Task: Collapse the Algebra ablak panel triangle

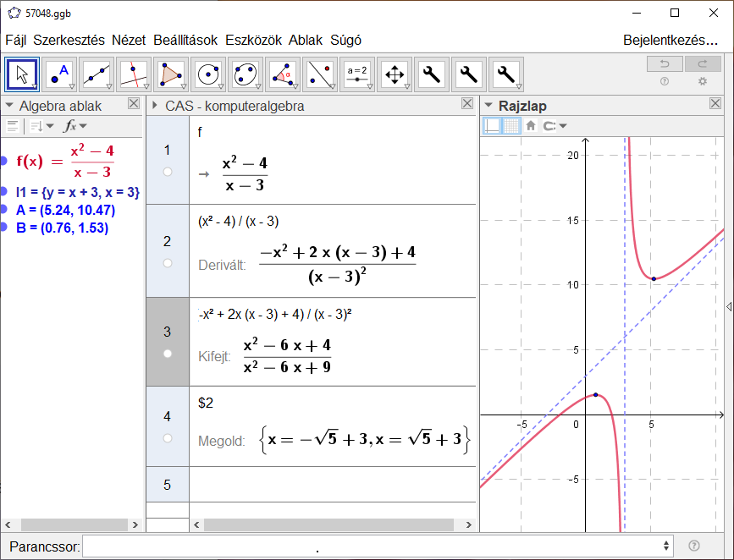Action: pos(9,106)
